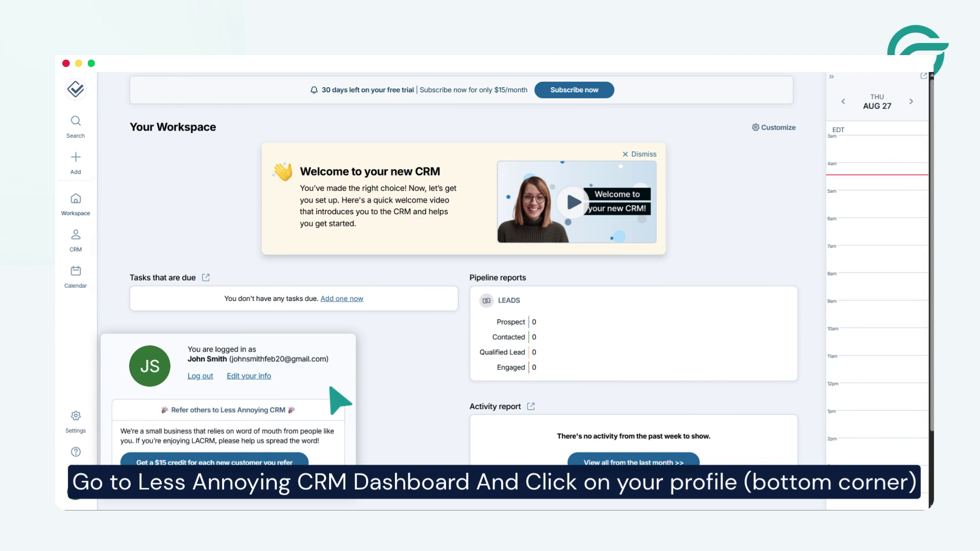Click the help question mark icon

tap(76, 452)
